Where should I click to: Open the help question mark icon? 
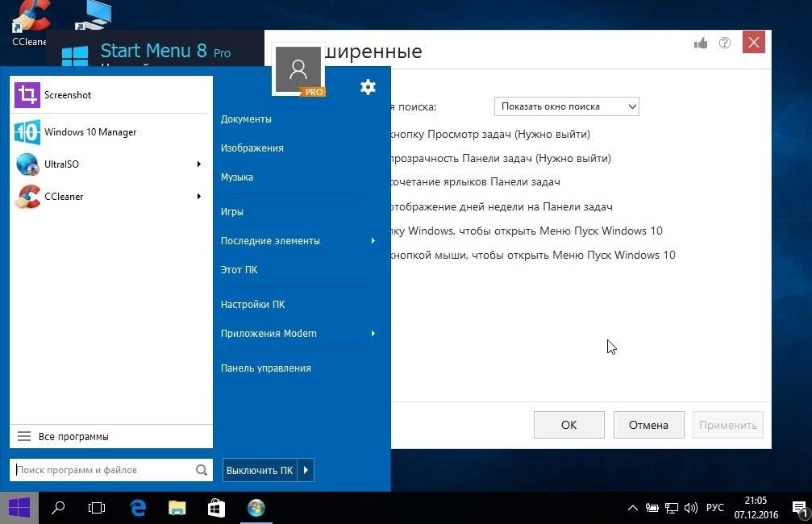click(725, 43)
